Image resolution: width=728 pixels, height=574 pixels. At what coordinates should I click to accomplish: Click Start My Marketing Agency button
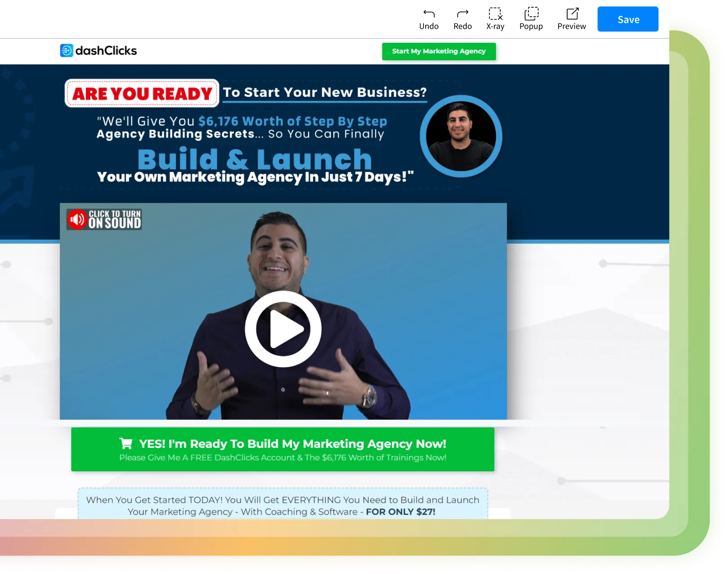(439, 51)
